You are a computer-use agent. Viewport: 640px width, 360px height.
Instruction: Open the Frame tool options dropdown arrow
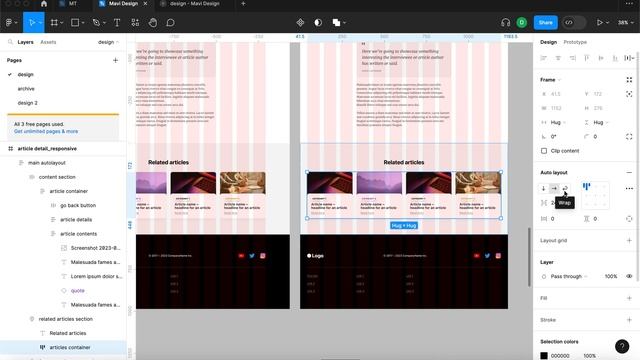tap(62, 23)
